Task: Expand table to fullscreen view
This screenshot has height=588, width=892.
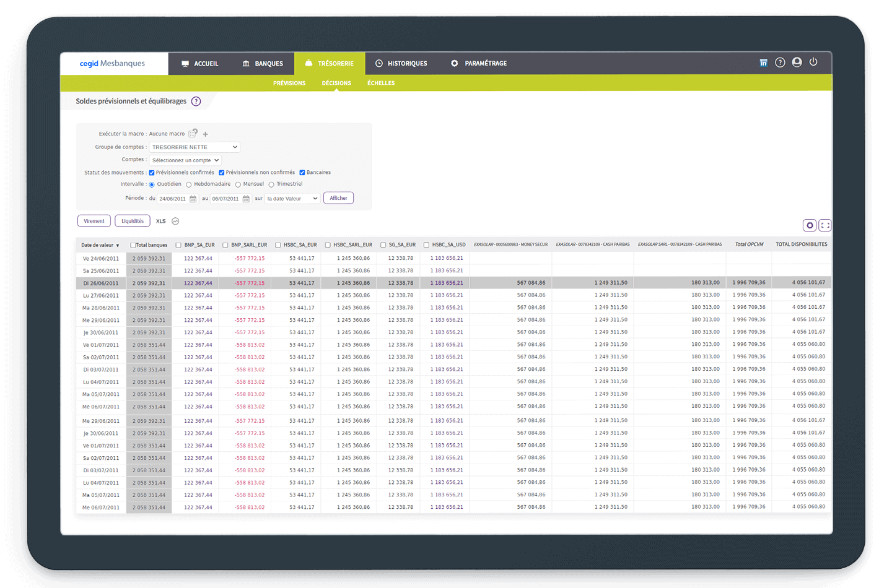Action: coord(824,225)
